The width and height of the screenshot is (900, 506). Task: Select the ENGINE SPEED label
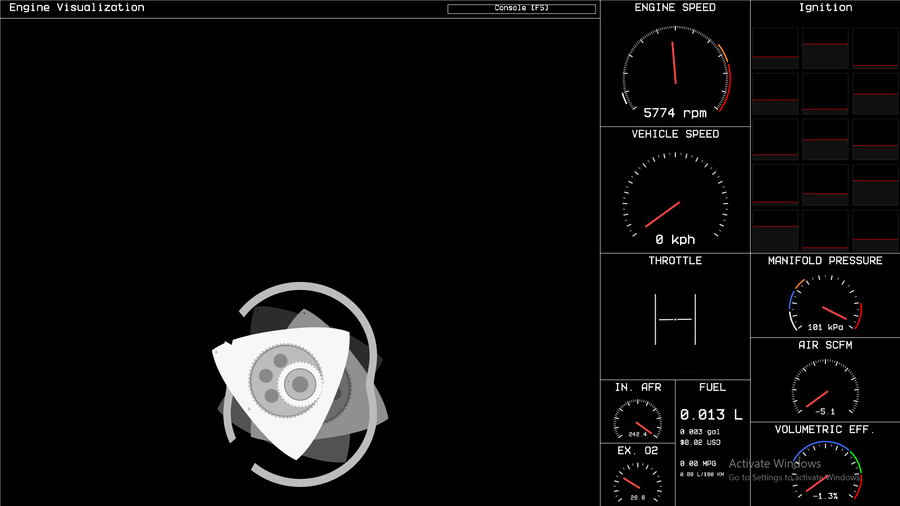(x=675, y=7)
